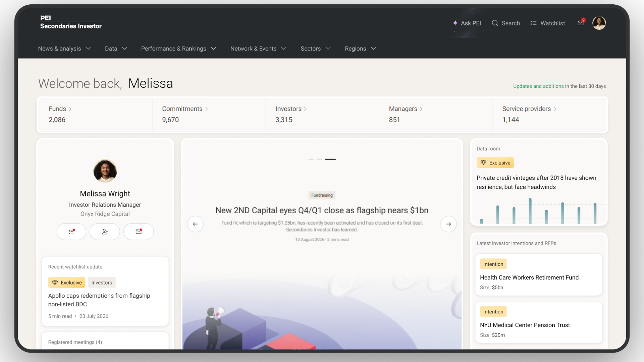Open NYU Medical Center Pension Trust intention
Image resolution: width=644 pixels, height=362 pixels.
pos(539,322)
